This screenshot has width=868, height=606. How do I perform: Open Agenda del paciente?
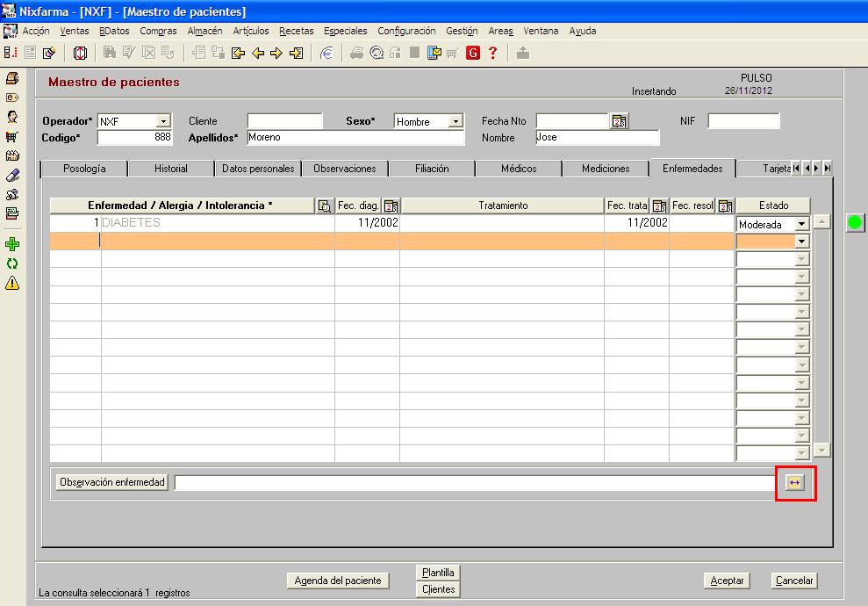338,581
